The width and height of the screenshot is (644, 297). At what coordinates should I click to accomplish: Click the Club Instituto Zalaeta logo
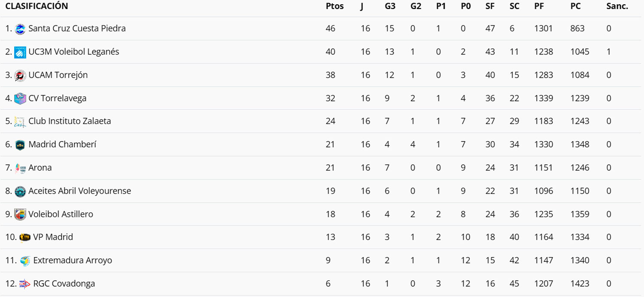click(20, 121)
